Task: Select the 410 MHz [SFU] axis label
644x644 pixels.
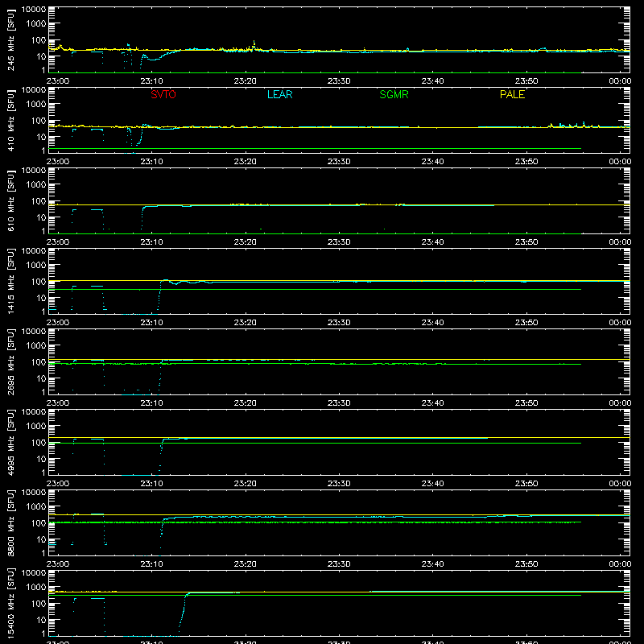Action: pyautogui.click(x=10, y=120)
